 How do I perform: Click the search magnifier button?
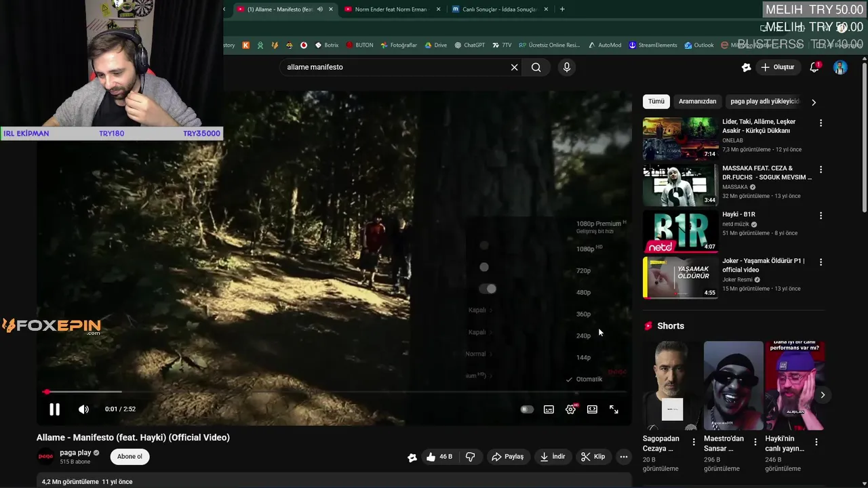(x=536, y=67)
